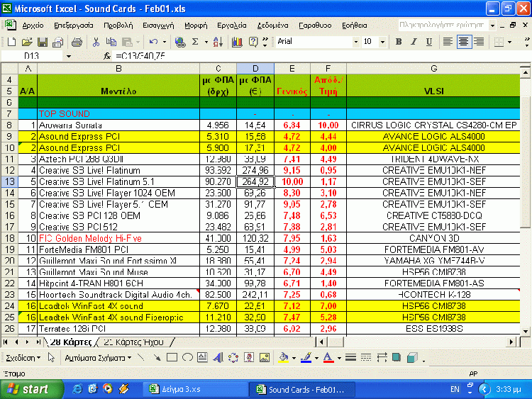Choose Dash Style on Drawing toolbar

click(x=366, y=357)
